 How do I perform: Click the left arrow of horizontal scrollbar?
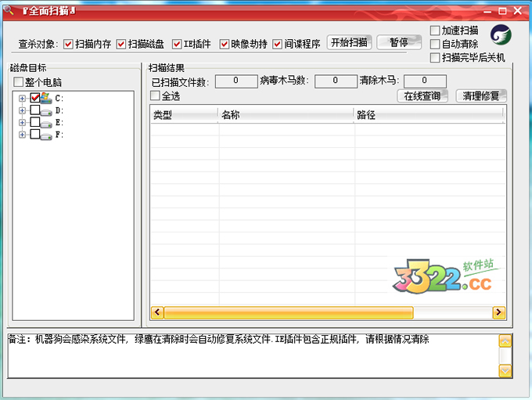tap(157, 312)
